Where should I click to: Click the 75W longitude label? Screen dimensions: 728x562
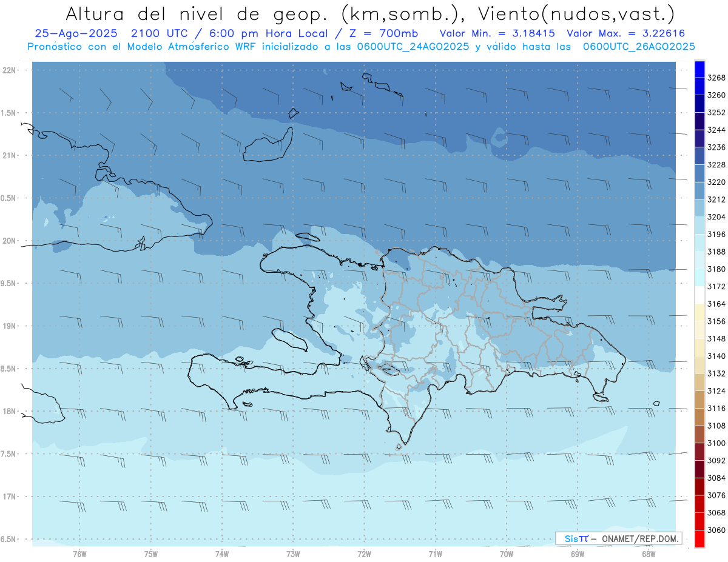150,554
